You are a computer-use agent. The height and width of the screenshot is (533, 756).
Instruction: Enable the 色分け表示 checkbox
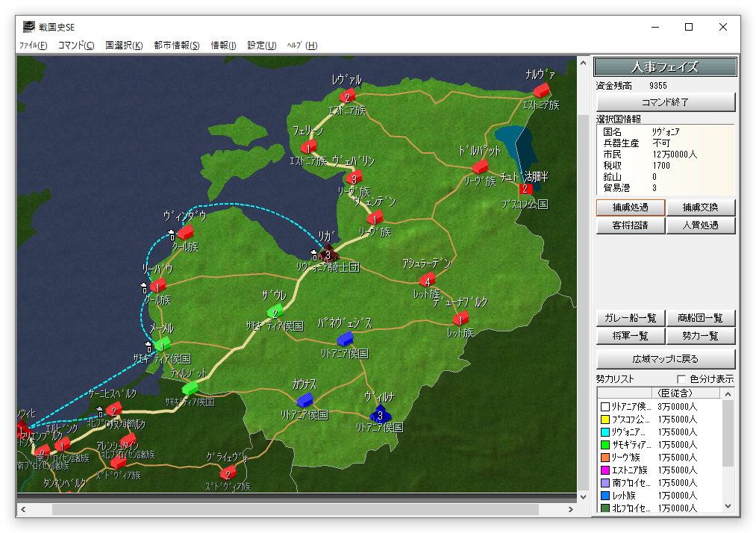tap(681, 379)
